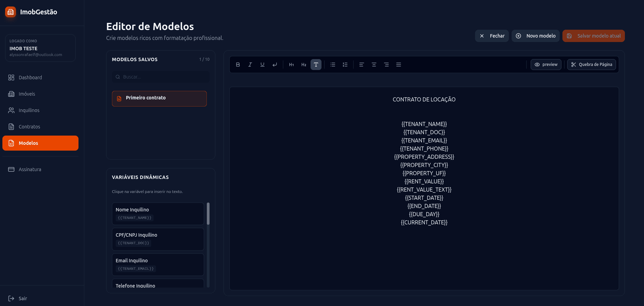Apply underline formatting
The width and height of the screenshot is (644, 306).
[x=262, y=65]
